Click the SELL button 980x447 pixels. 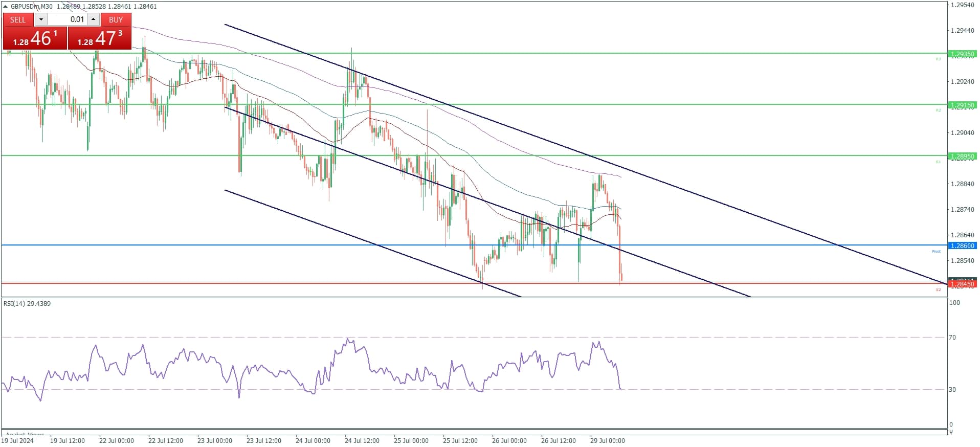coord(18,19)
